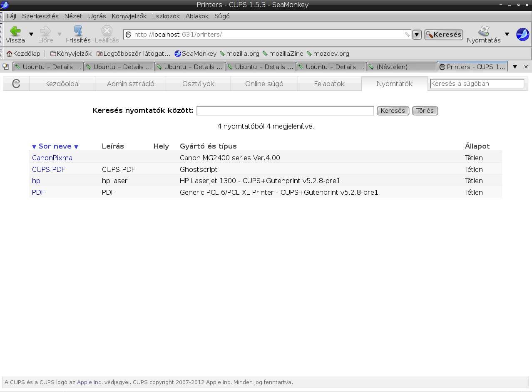Open the CUPS-PDF printer link
This screenshot has height=392, width=532.
tap(49, 170)
